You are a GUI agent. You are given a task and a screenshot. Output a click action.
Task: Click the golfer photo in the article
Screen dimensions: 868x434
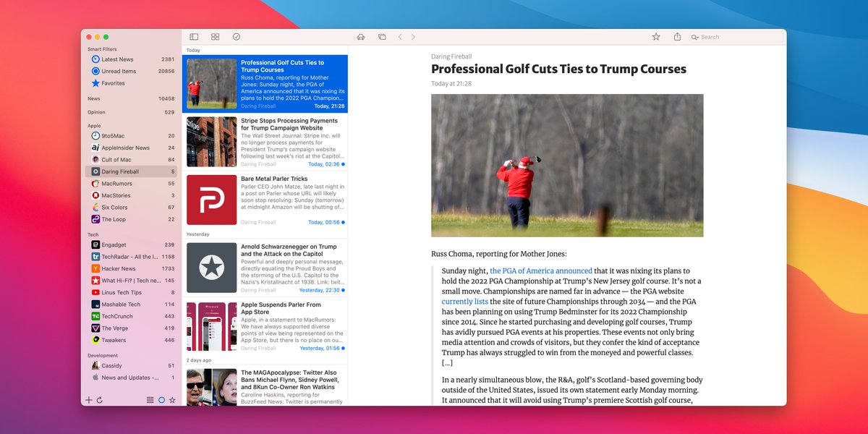pyautogui.click(x=567, y=165)
